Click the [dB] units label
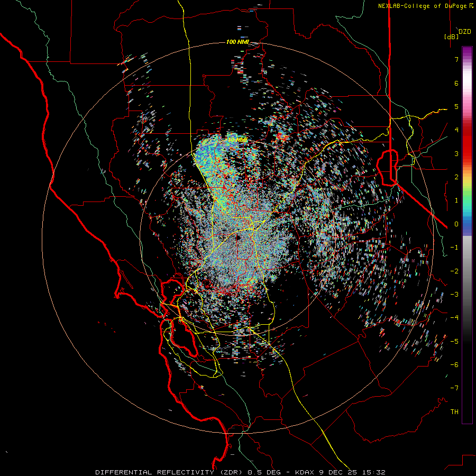This screenshot has height=476, width=476. coord(452,36)
